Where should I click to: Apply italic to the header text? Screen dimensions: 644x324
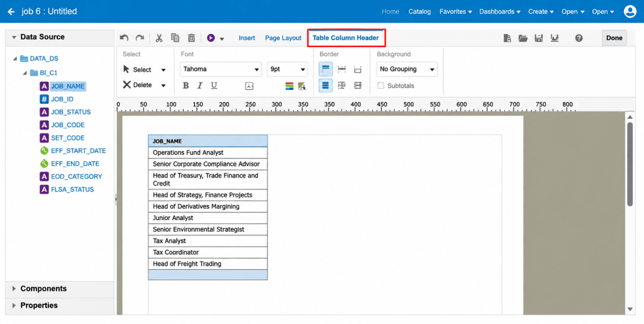200,86
